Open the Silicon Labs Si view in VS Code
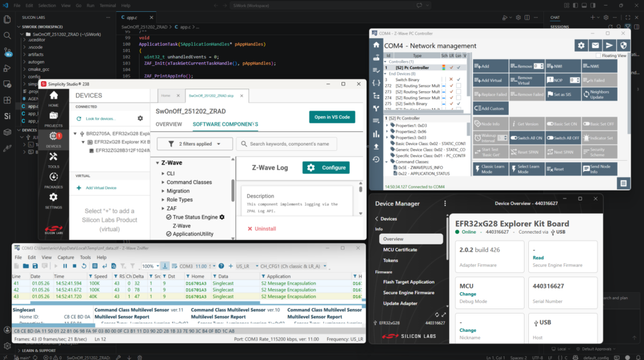Viewport: 644px width, 360px height. pos(7,116)
